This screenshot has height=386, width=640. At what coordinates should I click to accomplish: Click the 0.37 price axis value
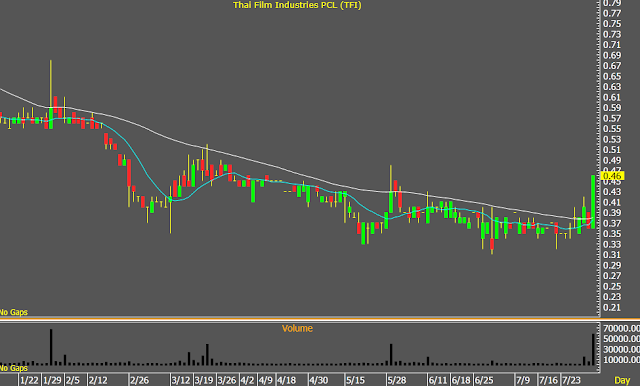point(612,223)
